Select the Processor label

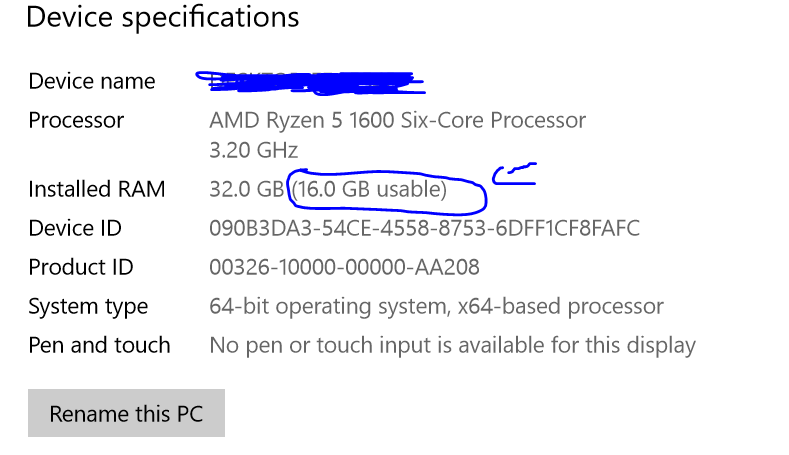pyautogui.click(x=76, y=120)
